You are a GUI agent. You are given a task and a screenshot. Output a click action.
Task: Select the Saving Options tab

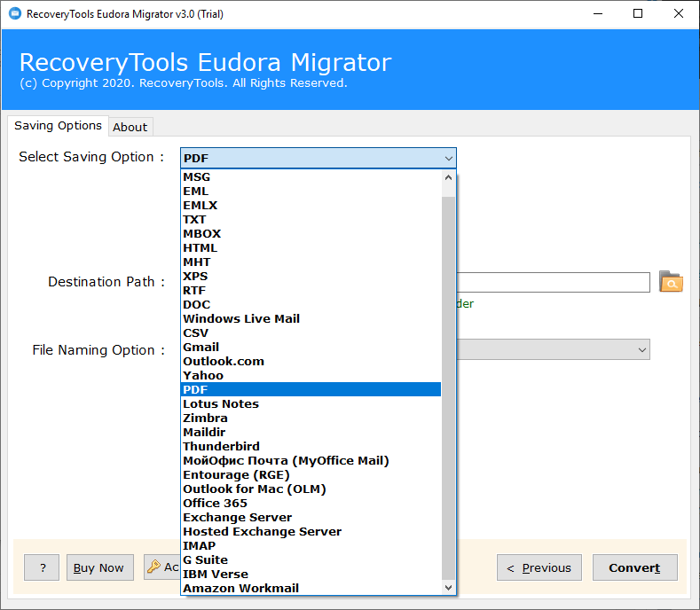[x=58, y=126]
